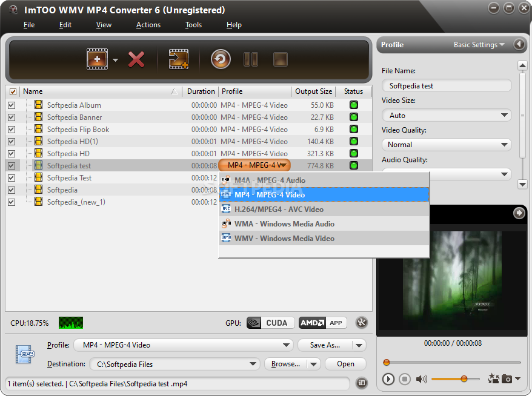Screen dimensions: 532x396
Task: Open the Browse arrow dropdown
Action: [x=313, y=364]
